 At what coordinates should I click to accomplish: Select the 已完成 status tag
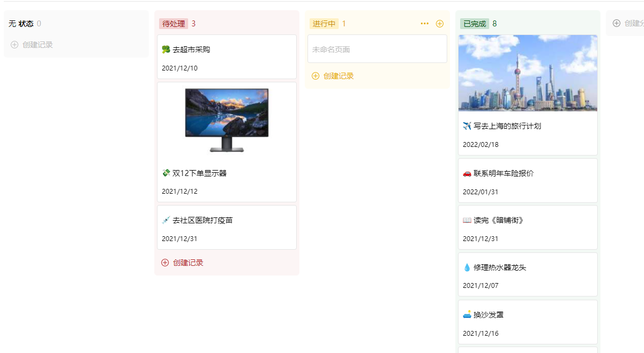[474, 24]
